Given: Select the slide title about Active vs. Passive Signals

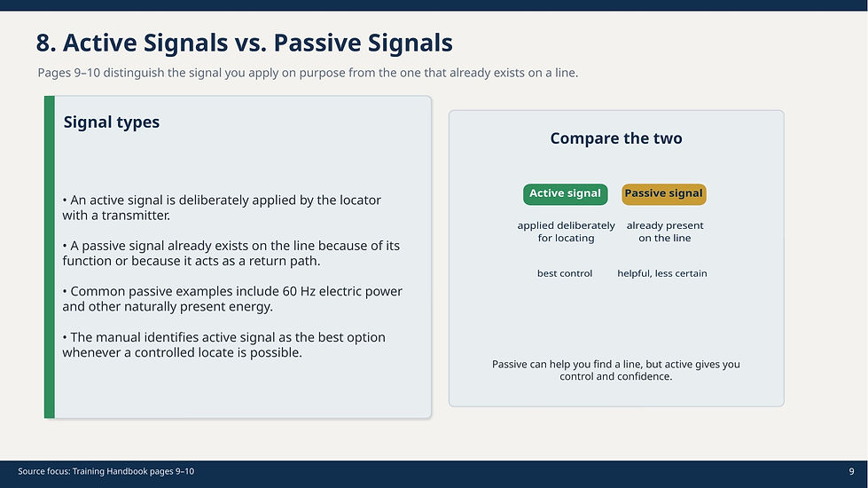Looking at the screenshot, I should (244, 43).
